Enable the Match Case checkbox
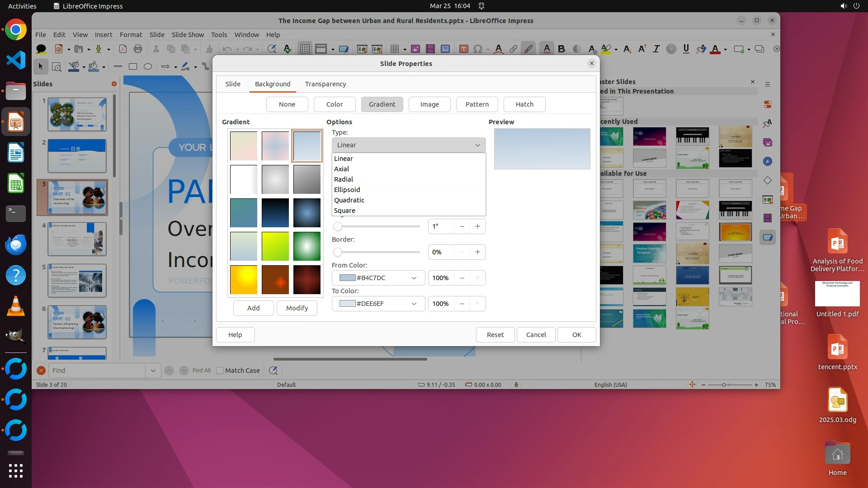This screenshot has height=488, width=868. pyautogui.click(x=220, y=371)
